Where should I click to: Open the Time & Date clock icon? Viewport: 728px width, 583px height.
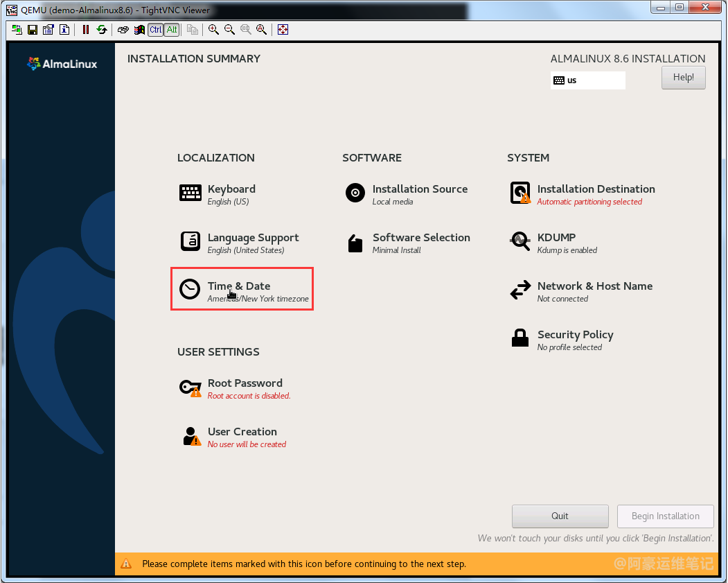(x=190, y=289)
